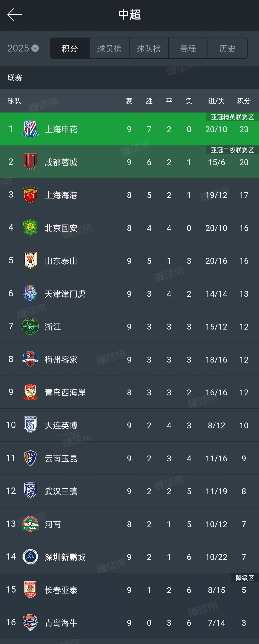The image size is (259, 644).
Task: Tap the 山东泰山 team badge
Action: (30, 261)
